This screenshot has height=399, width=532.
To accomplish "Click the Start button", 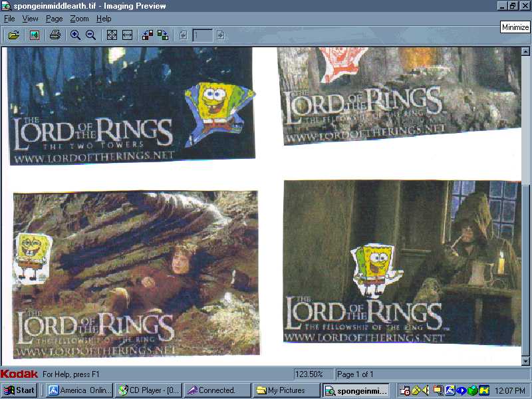I will 19,390.
